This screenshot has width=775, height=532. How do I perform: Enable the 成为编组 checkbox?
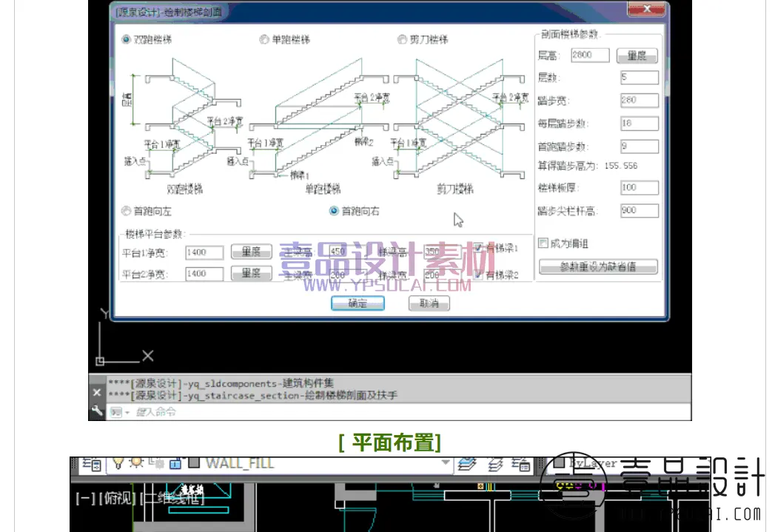coord(543,243)
